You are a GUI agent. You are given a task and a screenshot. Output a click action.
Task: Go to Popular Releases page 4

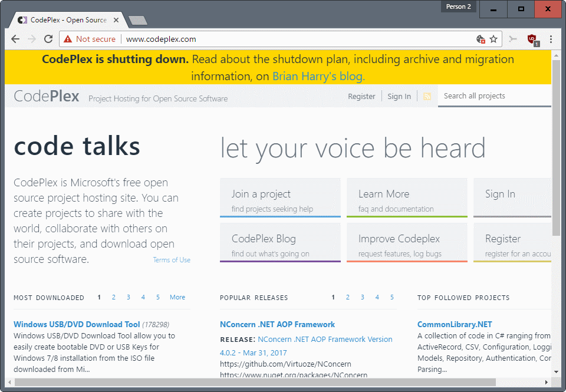377,297
